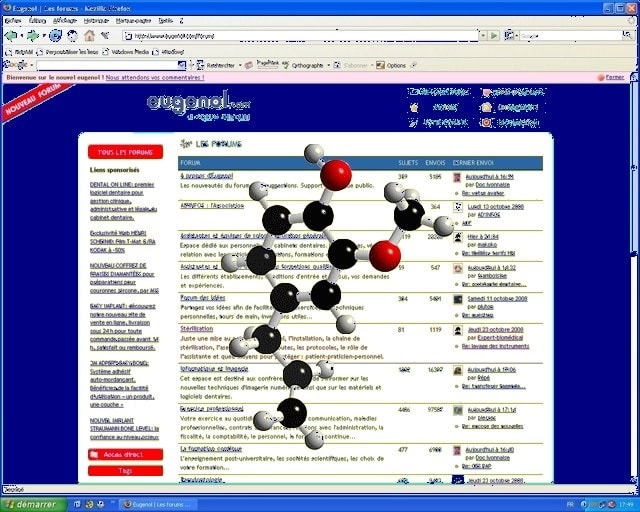Click the wrench settings icon in Google toolbar

pyautogui.click(x=413, y=65)
